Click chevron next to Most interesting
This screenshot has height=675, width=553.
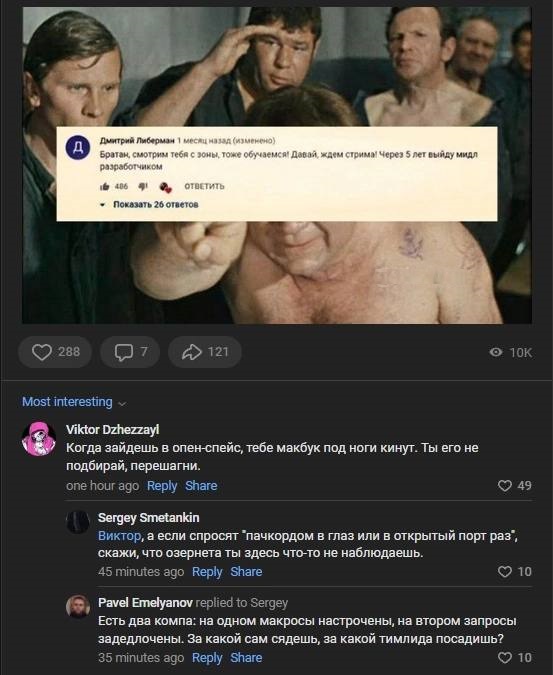[x=122, y=404]
